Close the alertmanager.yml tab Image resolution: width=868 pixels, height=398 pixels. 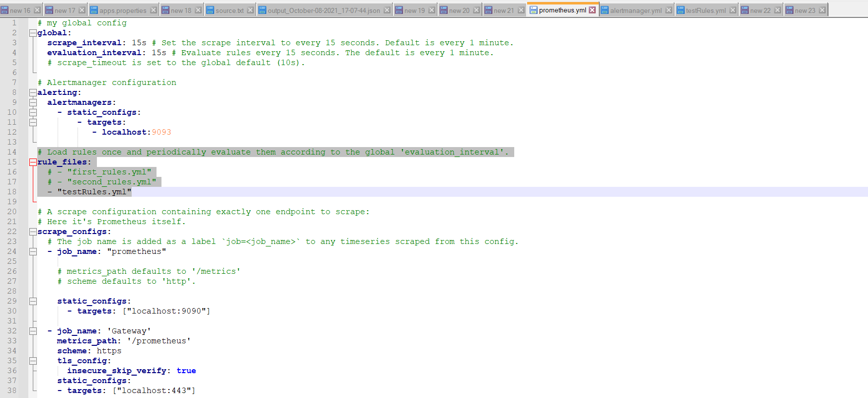click(x=668, y=10)
